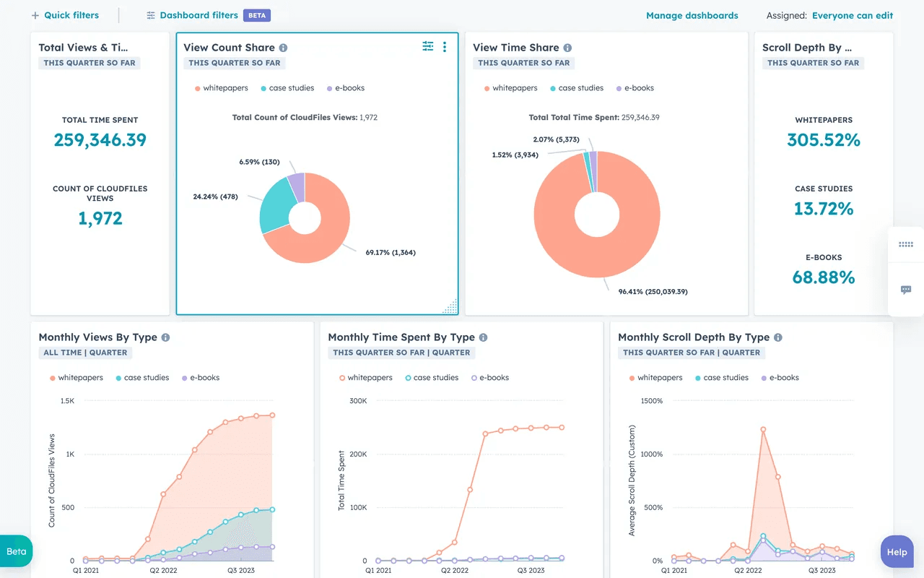Select the THIS QUARTER SO FAR label on Scroll Depth
The height and width of the screenshot is (578, 924).
click(x=814, y=63)
